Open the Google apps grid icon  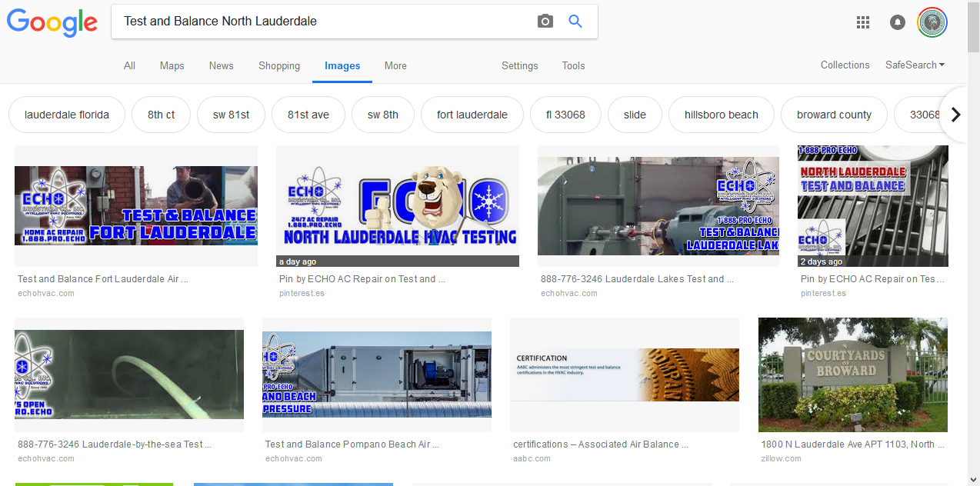[863, 22]
